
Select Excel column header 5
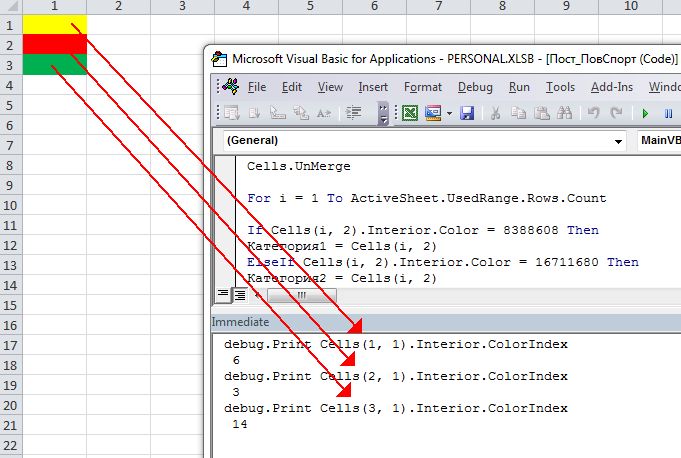click(310, 6)
